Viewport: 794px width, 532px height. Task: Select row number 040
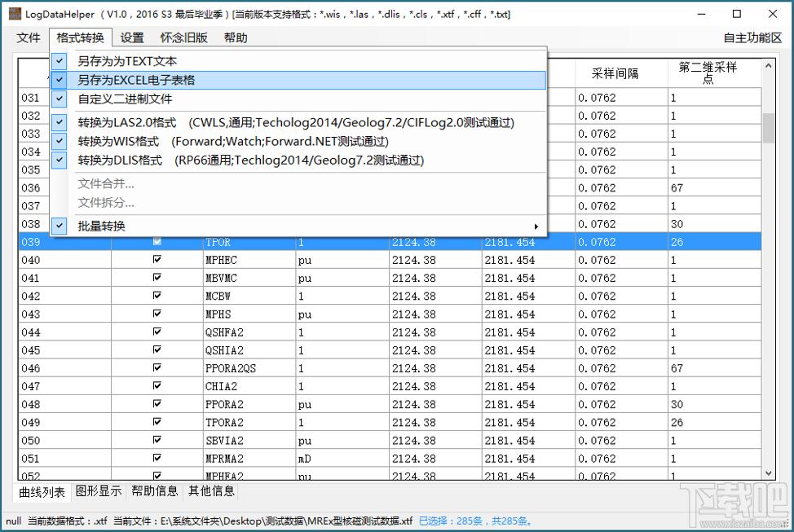pos(31,260)
